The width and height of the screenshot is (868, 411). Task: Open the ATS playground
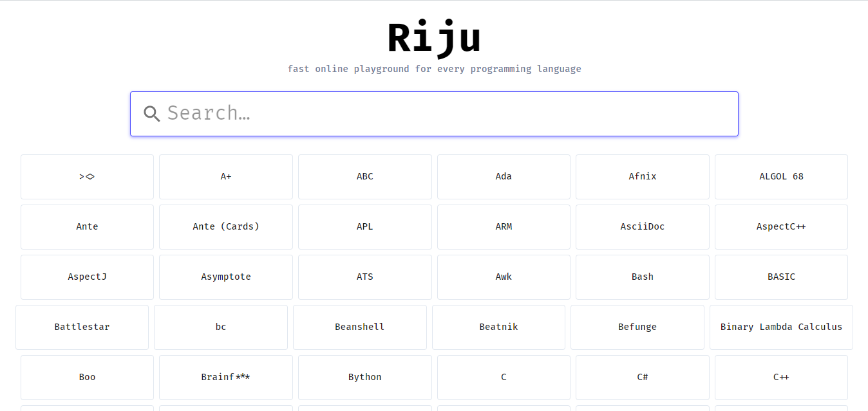point(365,277)
